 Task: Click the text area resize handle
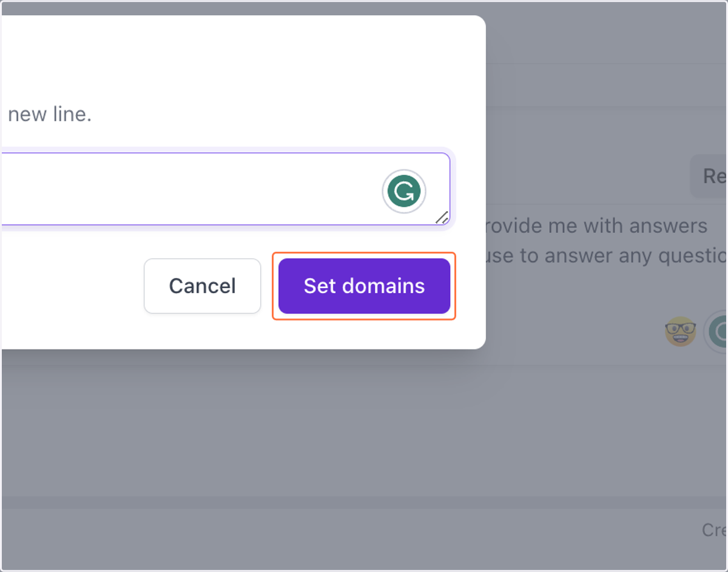point(442,217)
